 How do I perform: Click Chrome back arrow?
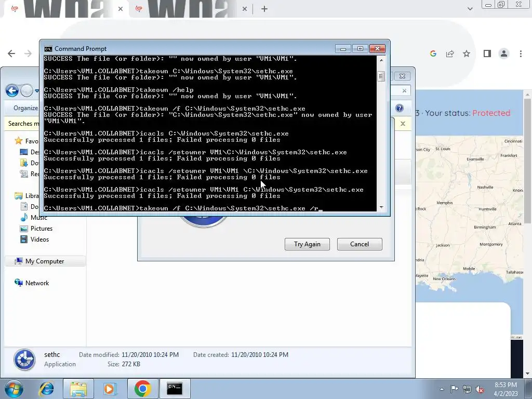[x=11, y=54]
